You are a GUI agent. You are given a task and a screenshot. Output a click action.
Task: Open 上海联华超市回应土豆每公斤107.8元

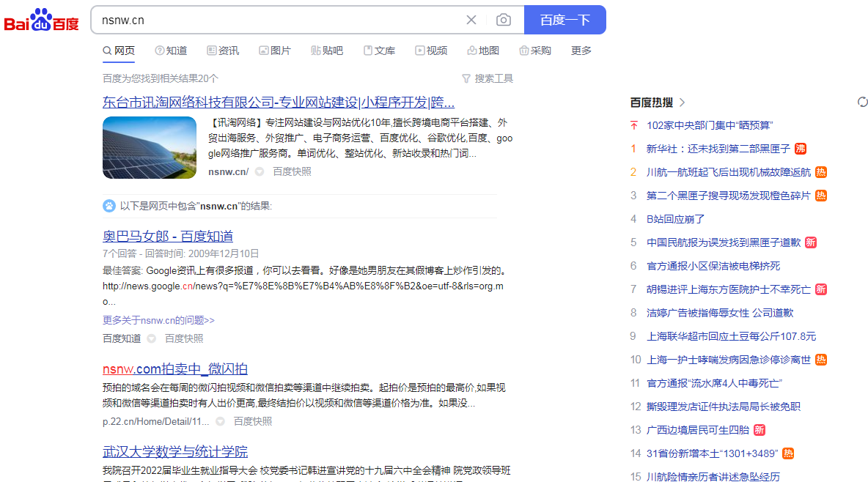[731, 336]
